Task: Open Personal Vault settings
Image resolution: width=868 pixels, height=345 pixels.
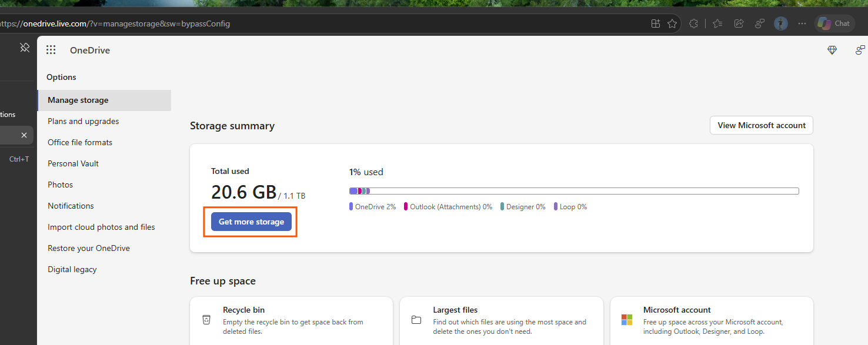Action: pos(74,163)
